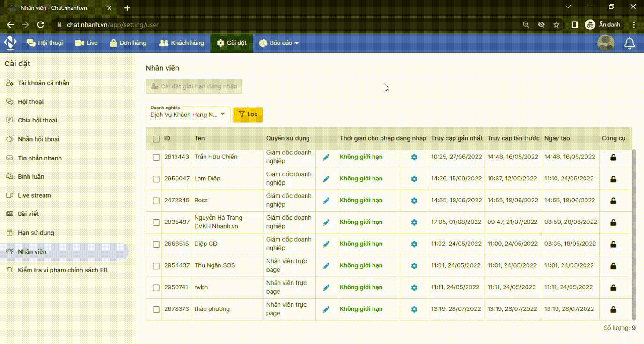The height and width of the screenshot is (344, 644).
Task: Select checkbox for nvbh row
Action: coord(156,288)
